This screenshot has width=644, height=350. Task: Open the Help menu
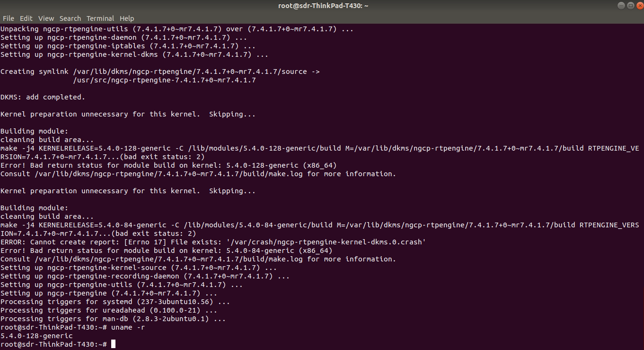click(126, 18)
